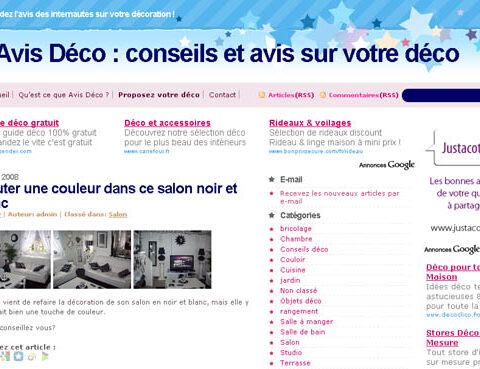Select the Salle de bain category
Image resolution: width=480 pixels, height=369 pixels.
pyautogui.click(x=302, y=332)
